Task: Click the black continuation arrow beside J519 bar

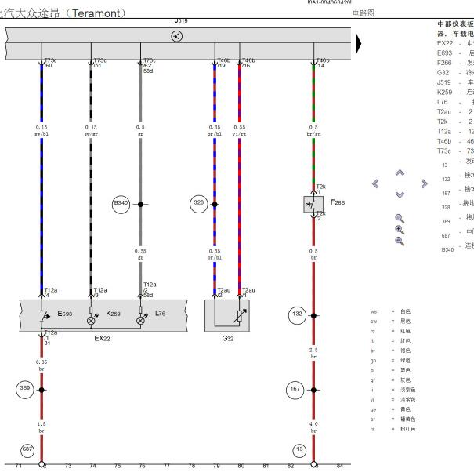Action: click(x=359, y=44)
